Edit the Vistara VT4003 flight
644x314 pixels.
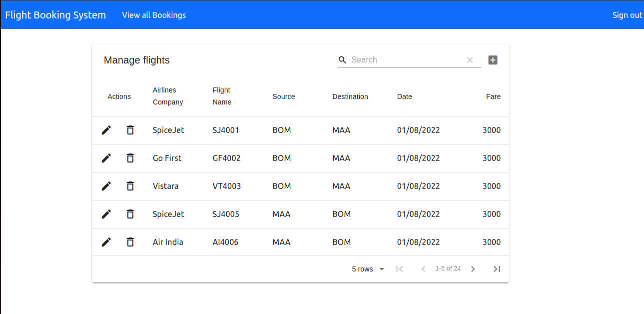coord(106,186)
